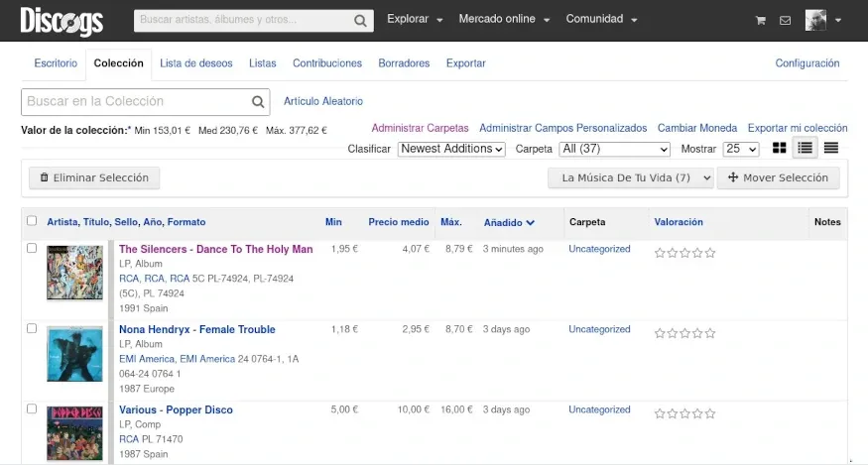Screen dimensions: 868x465
Task: Open the La Música De Tu Vida folder dropdown
Action: coord(631,177)
